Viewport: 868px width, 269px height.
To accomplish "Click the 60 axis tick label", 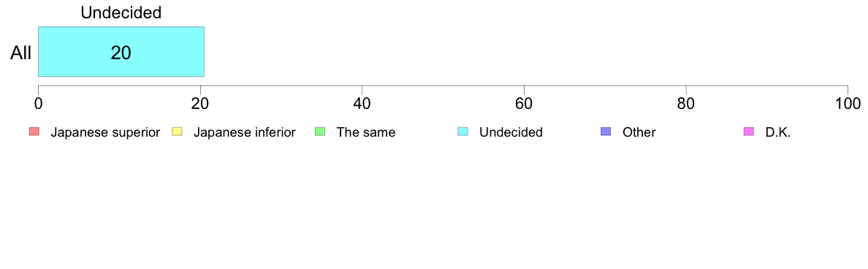I will point(524,103).
